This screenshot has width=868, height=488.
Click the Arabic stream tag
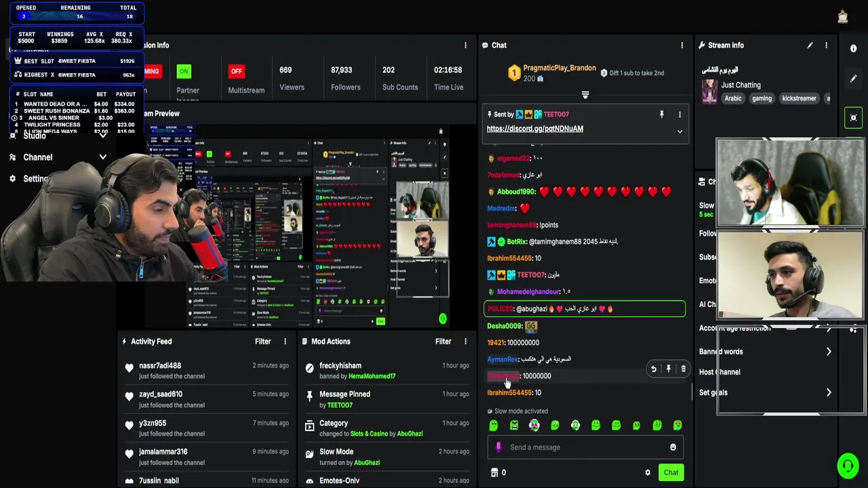733,98
